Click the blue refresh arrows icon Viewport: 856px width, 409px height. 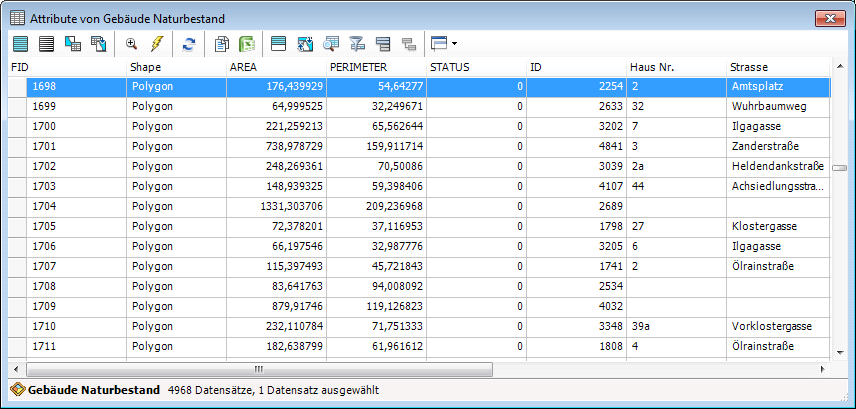188,44
